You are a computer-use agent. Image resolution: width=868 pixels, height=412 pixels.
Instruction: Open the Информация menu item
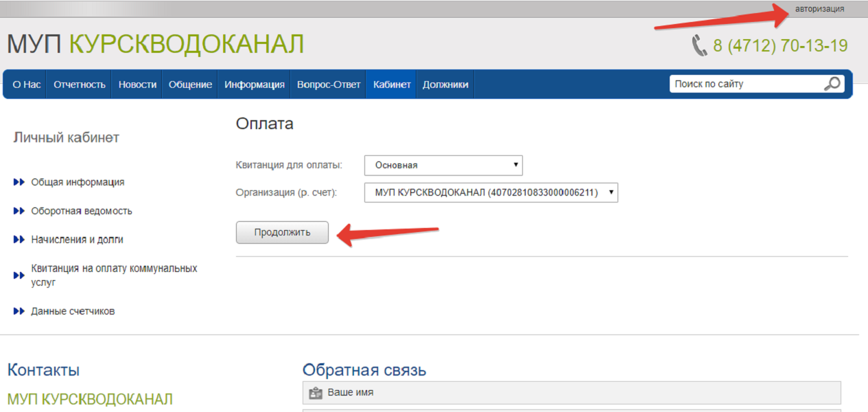point(255,84)
